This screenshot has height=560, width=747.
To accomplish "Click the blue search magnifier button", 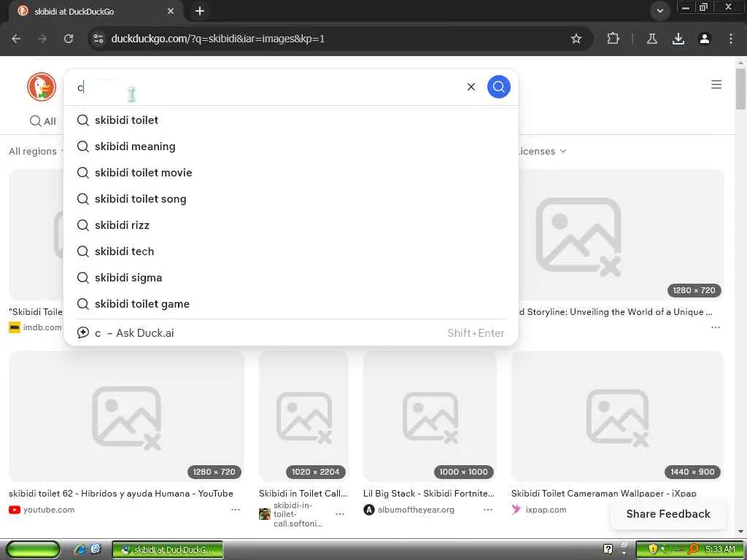I will [498, 87].
